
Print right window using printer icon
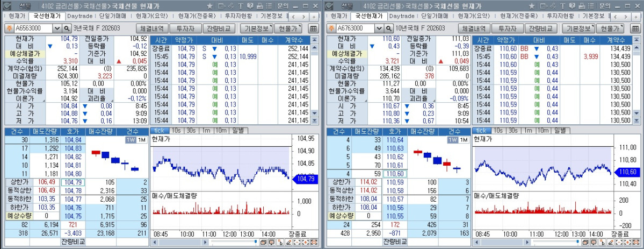coord(582,6)
